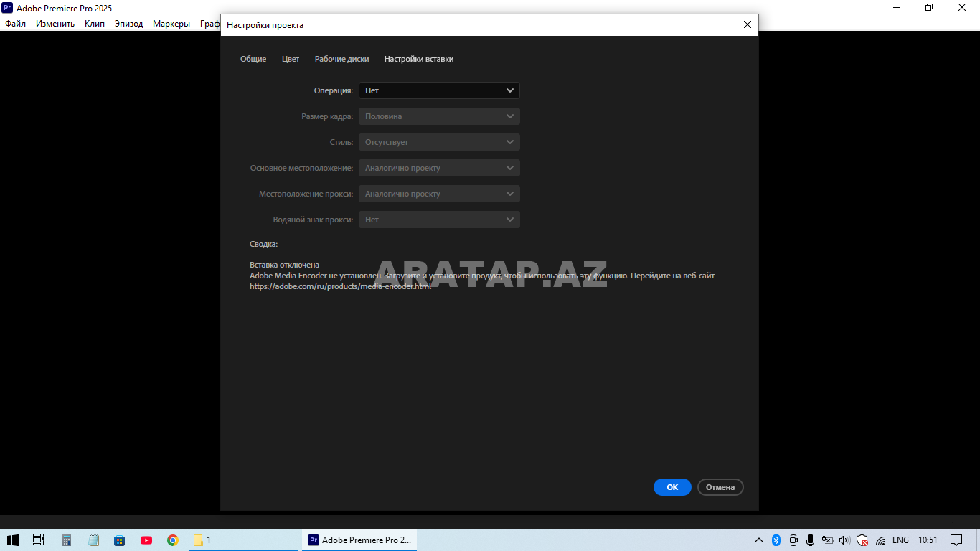Open the Размер кадра dropdown showing Половина
Image resolution: width=980 pixels, height=551 pixels.
pyautogui.click(x=439, y=116)
